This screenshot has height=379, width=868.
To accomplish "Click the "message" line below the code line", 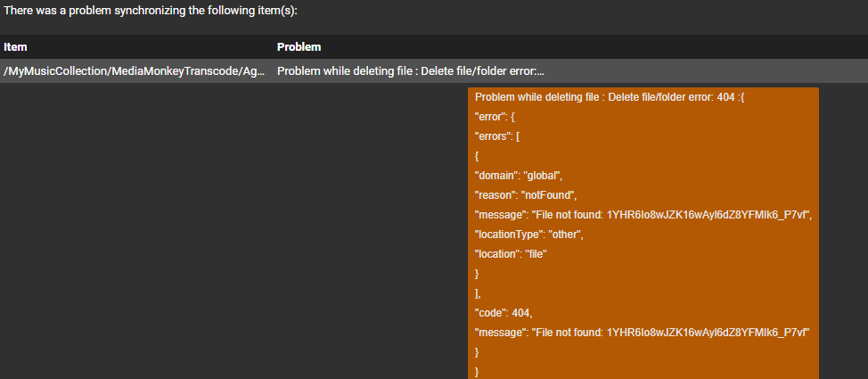I will [x=642, y=332].
